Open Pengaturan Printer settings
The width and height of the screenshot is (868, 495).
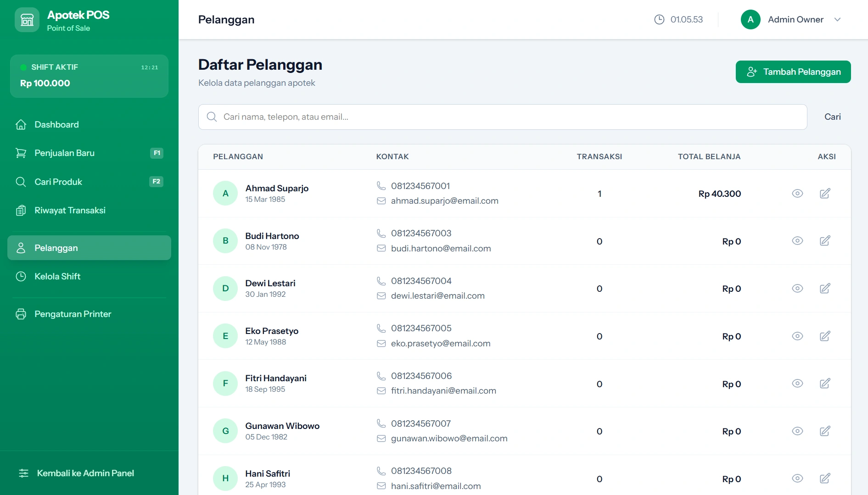click(x=89, y=314)
